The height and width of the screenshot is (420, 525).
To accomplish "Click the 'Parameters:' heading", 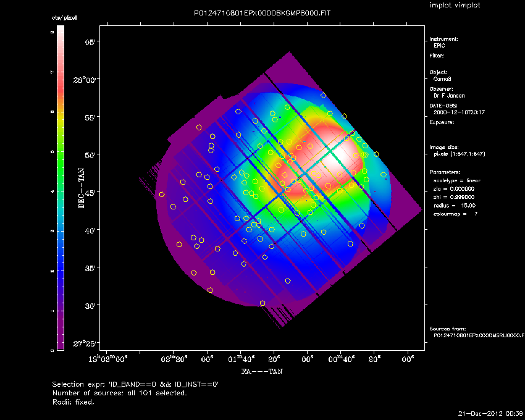I will [445, 172].
